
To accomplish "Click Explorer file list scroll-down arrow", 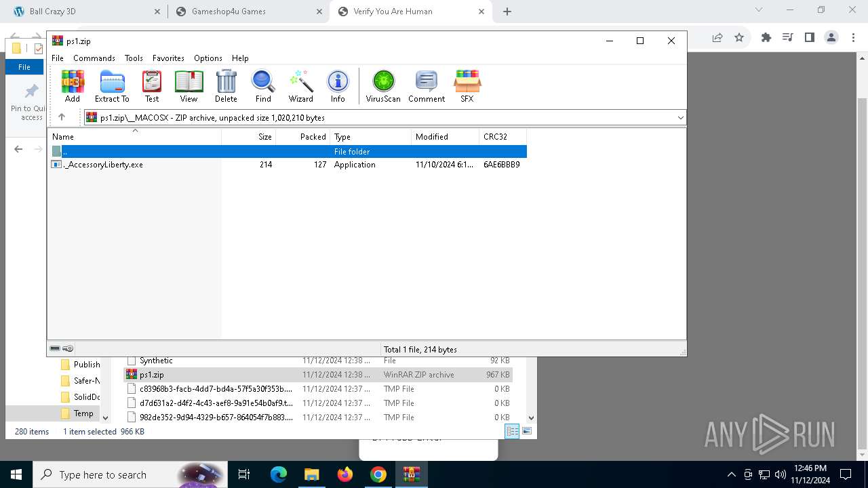I will tap(531, 418).
